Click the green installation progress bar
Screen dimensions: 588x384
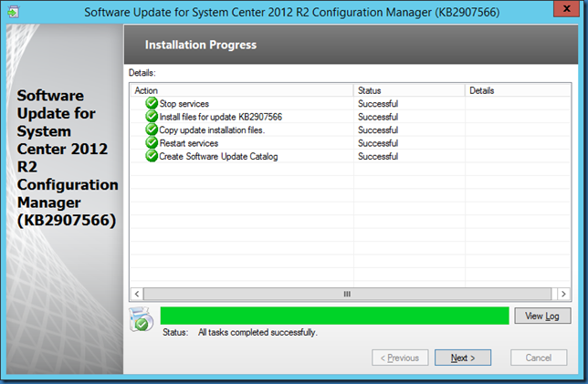point(334,316)
